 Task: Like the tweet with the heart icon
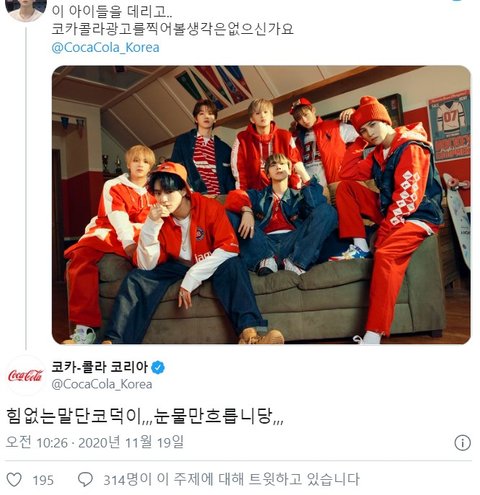click(14, 480)
